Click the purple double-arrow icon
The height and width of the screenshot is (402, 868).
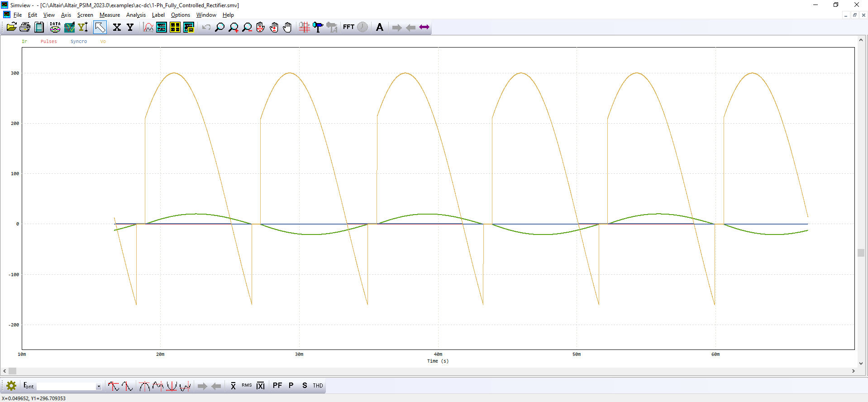(424, 27)
